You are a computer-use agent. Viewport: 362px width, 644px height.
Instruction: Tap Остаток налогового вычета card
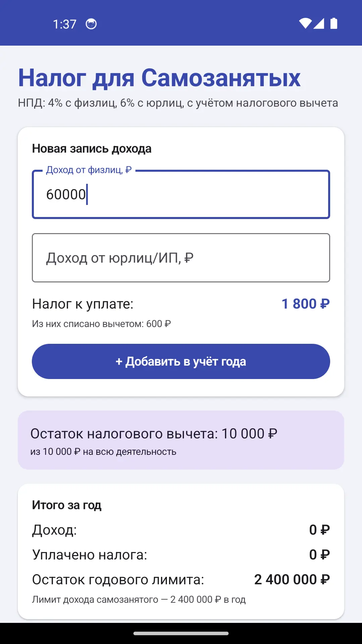(x=181, y=440)
